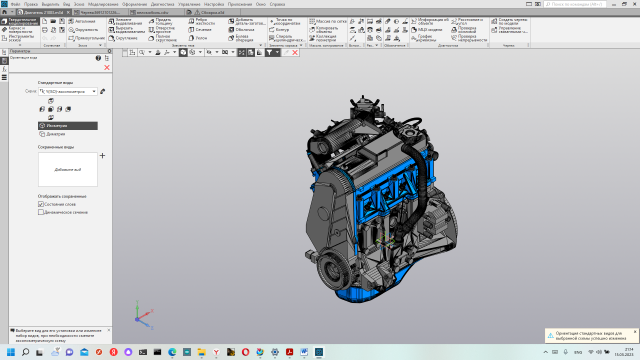Click Точка по координатам tool
Image resolution: width=640 pixels, height=360 pixels.
point(285,21)
